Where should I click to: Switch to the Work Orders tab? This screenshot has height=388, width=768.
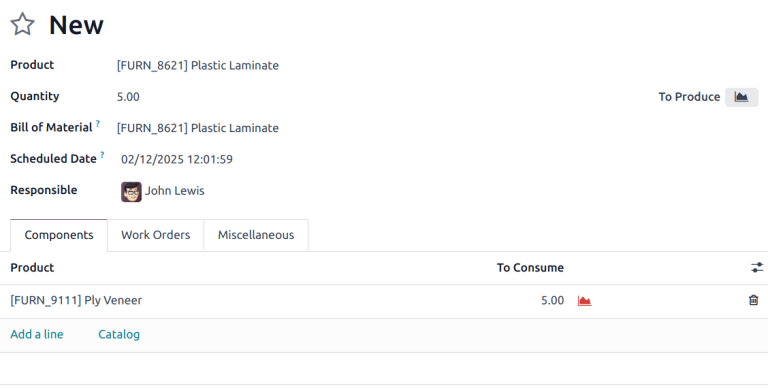156,235
